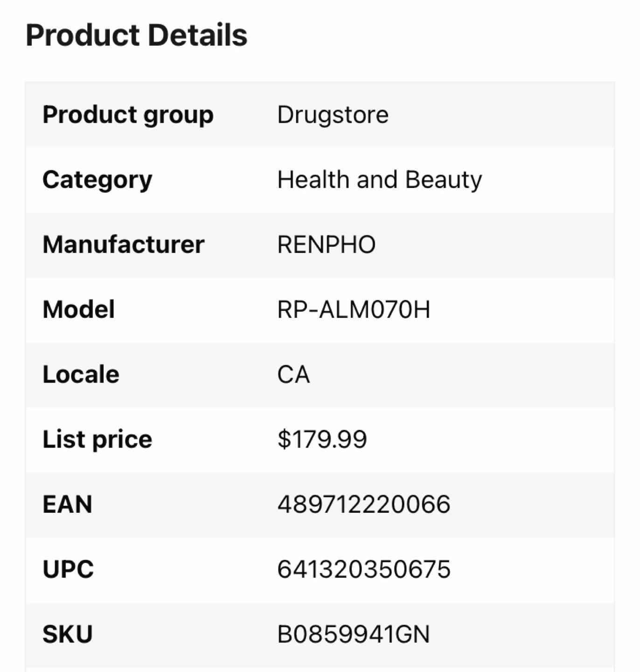Select the Drugstore value text
This screenshot has width=640, height=672.
click(x=333, y=115)
